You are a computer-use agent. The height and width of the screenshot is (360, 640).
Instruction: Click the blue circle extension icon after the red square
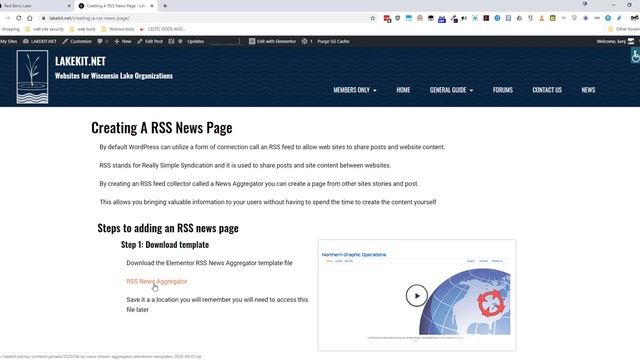[497, 18]
